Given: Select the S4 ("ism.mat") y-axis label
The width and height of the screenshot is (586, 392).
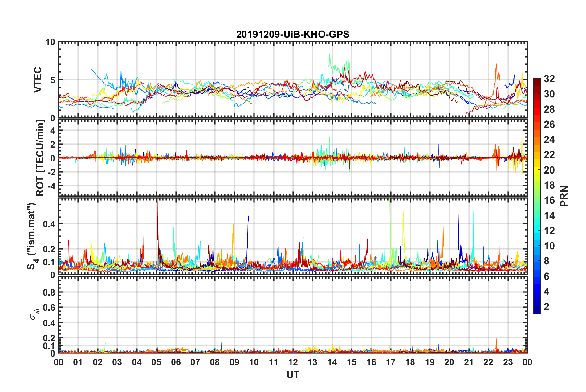Looking at the screenshot, I should [x=32, y=236].
